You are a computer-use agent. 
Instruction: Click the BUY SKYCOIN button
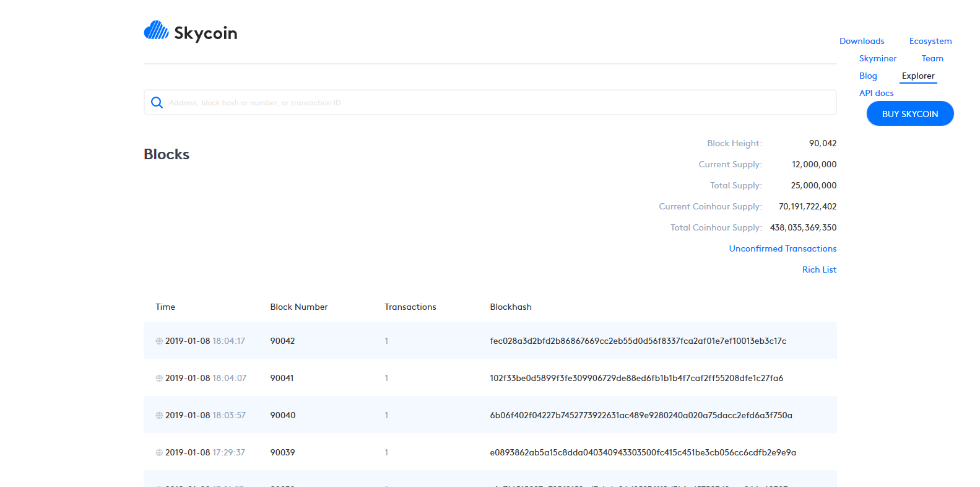(x=910, y=113)
